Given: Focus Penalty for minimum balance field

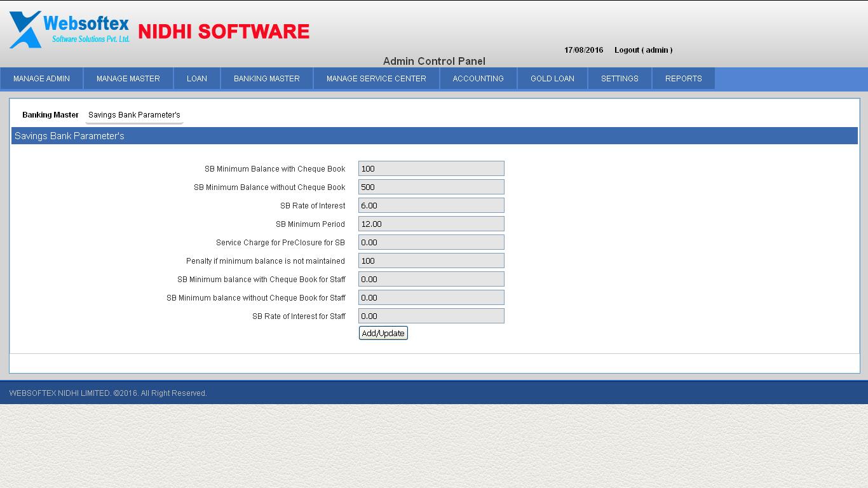Looking at the screenshot, I should 431,261.
